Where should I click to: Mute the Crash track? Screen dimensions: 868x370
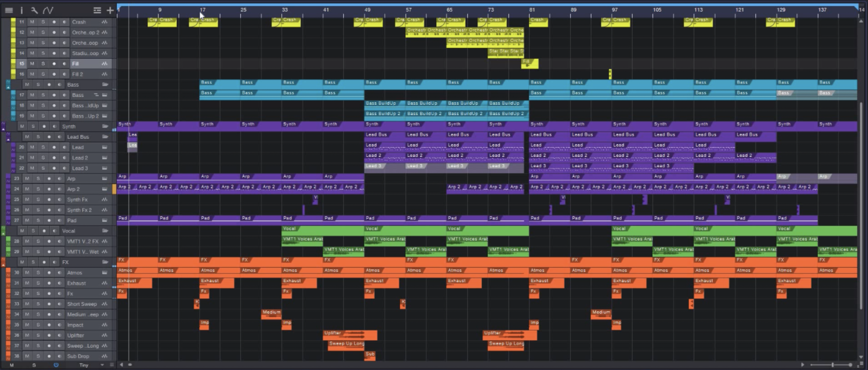(32, 22)
